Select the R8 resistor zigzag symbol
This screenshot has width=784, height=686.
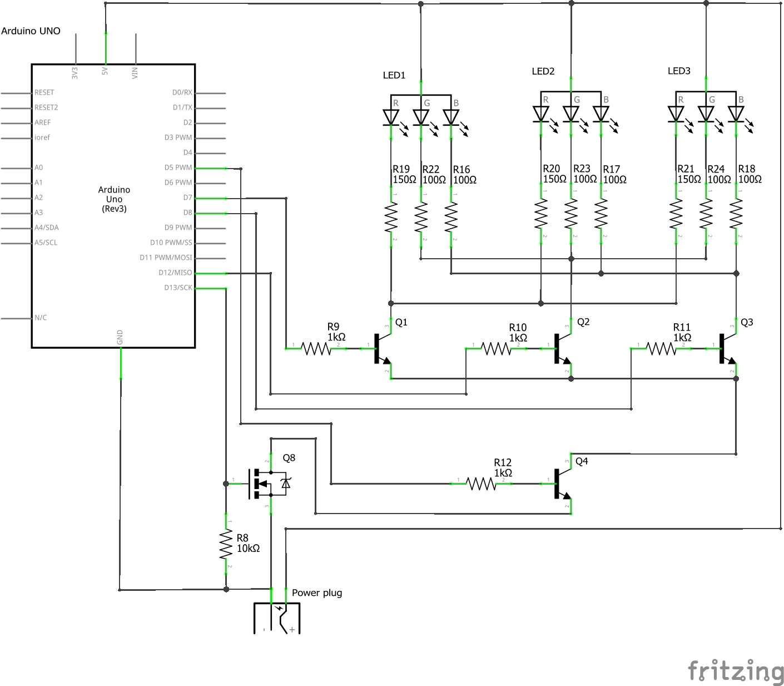(x=226, y=544)
